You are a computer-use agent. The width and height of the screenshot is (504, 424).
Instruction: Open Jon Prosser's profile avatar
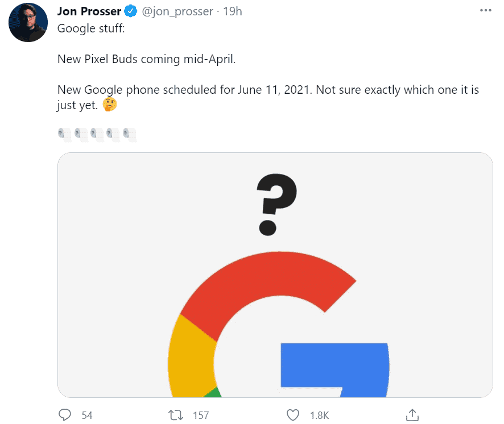[28, 23]
